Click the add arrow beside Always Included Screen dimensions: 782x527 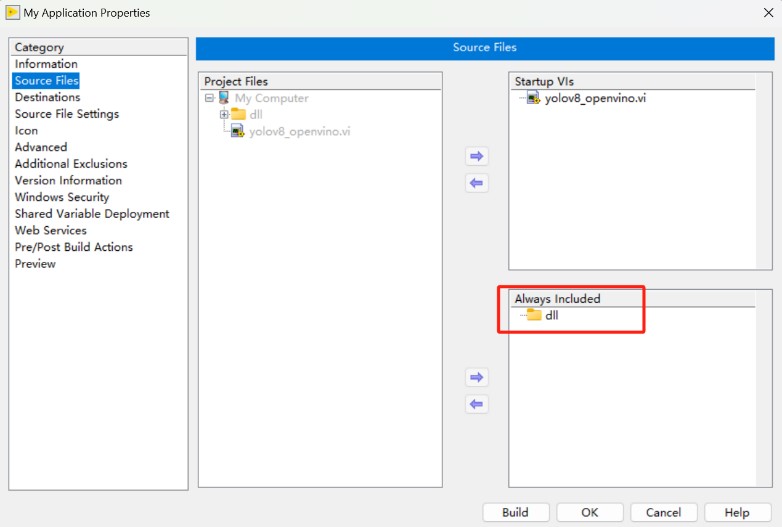pyautogui.click(x=477, y=377)
